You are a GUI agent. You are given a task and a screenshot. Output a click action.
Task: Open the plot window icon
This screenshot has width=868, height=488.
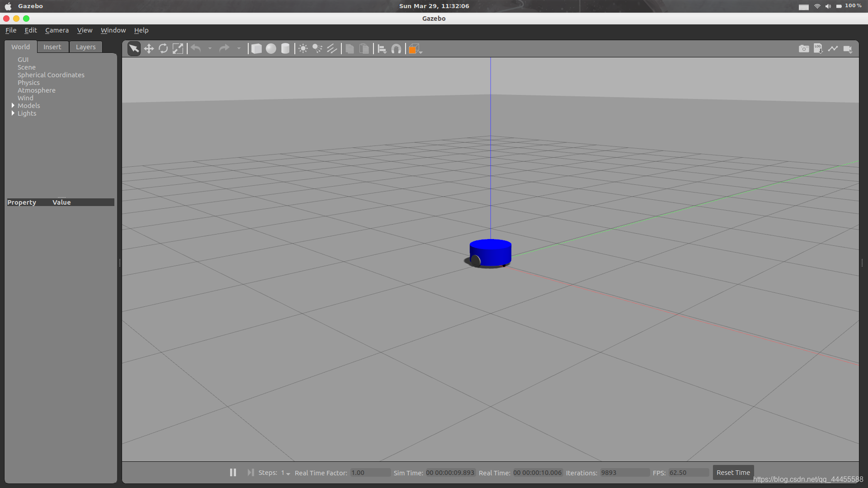833,49
